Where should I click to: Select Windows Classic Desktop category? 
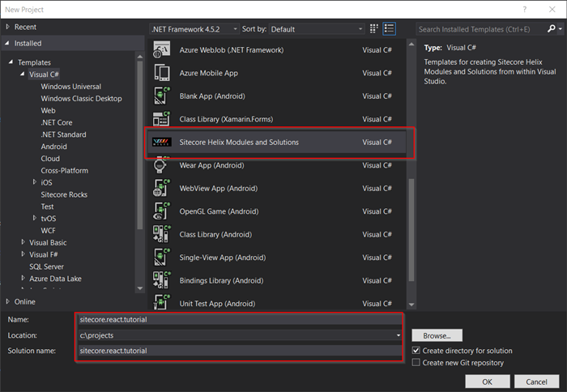pyautogui.click(x=81, y=98)
